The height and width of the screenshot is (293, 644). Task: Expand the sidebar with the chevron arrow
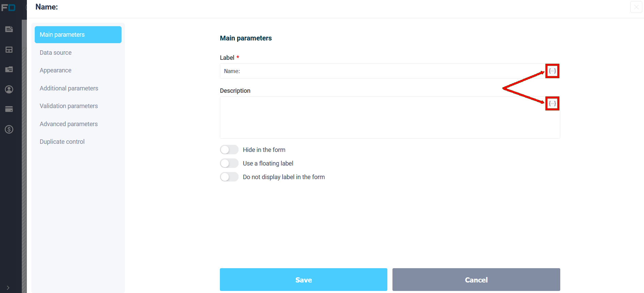pyautogui.click(x=8, y=288)
